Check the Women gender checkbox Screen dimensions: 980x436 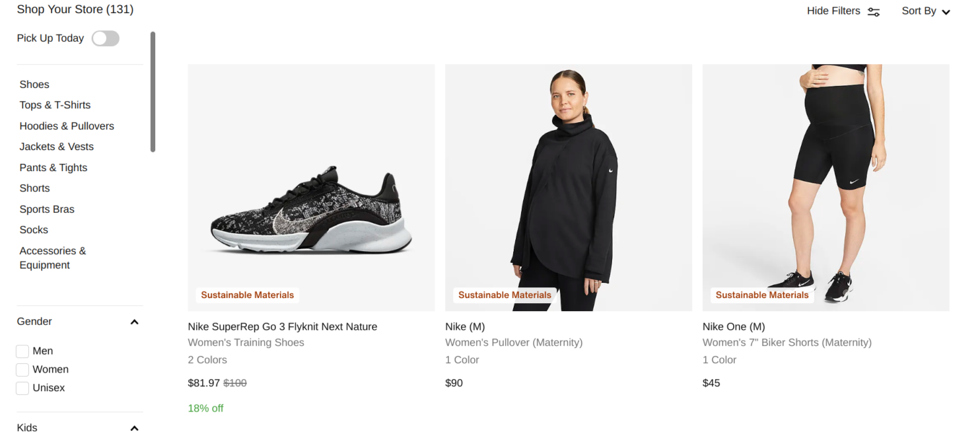[22, 369]
